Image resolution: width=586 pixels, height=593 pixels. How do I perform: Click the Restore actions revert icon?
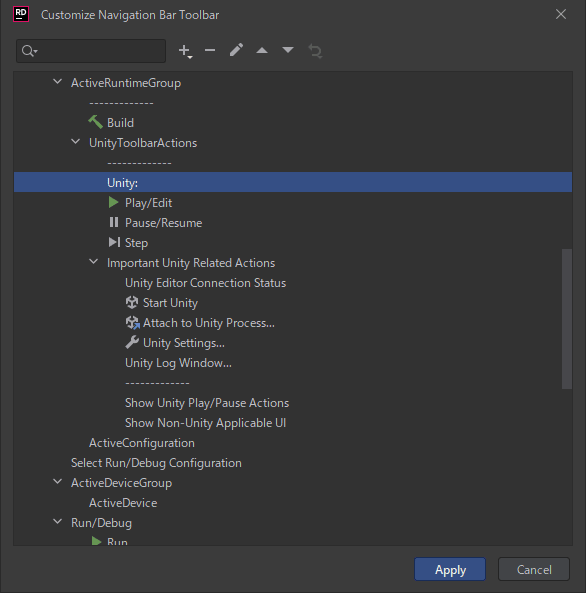(x=315, y=51)
